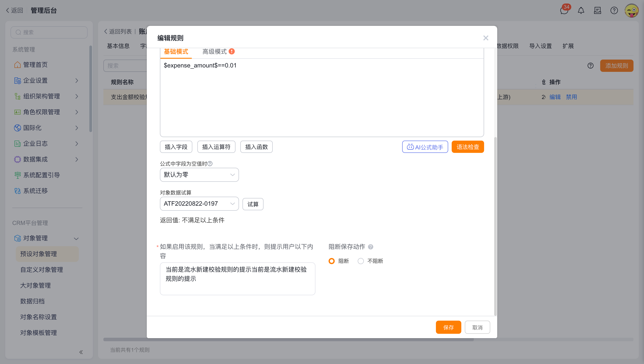Click the rule prompt message text area
Image resolution: width=644 pixels, height=364 pixels.
tap(237, 279)
